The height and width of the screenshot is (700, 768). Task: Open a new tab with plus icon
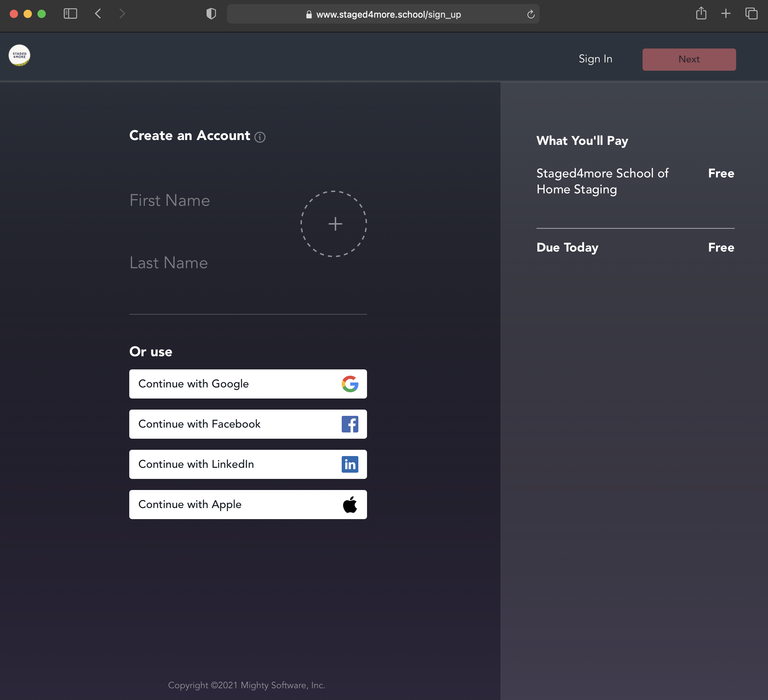[726, 14]
